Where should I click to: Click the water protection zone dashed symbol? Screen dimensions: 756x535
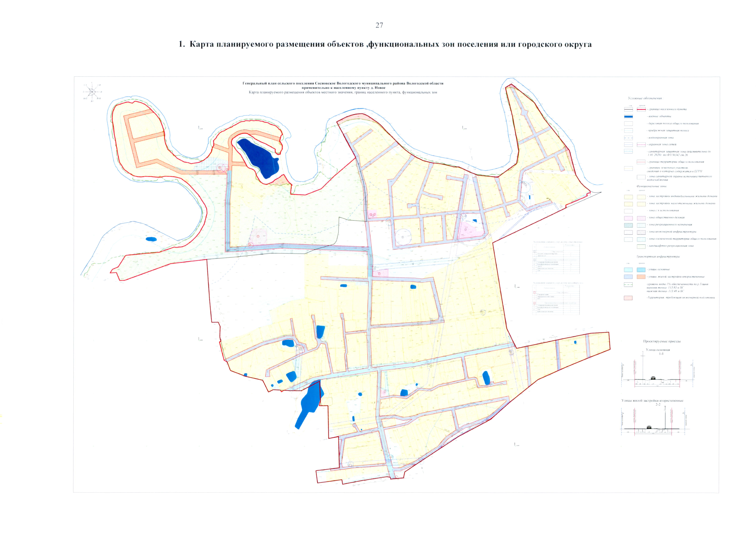pos(628,138)
